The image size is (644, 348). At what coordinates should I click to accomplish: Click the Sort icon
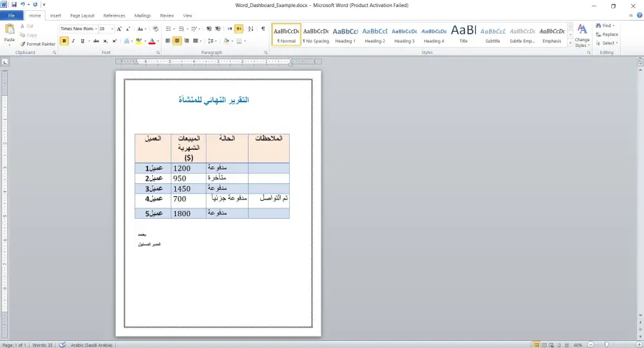pos(251,29)
